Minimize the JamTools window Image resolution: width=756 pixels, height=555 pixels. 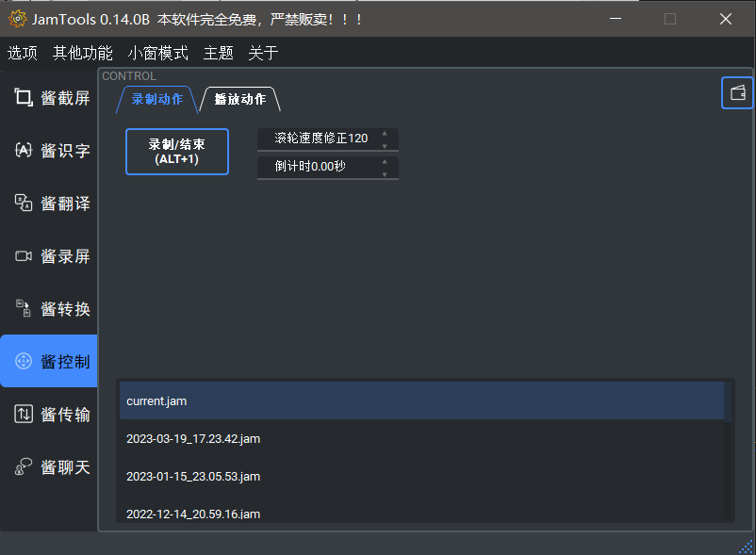coord(616,19)
